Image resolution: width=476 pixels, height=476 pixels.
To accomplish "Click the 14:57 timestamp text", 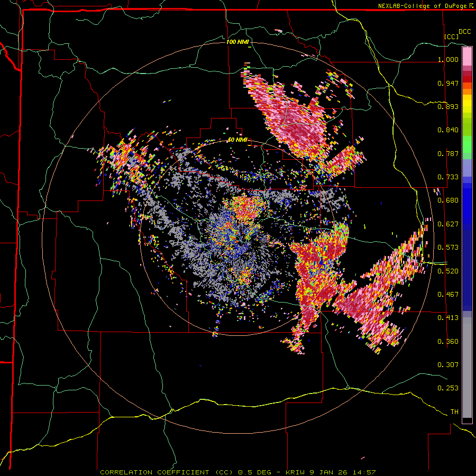I will coord(364,472).
